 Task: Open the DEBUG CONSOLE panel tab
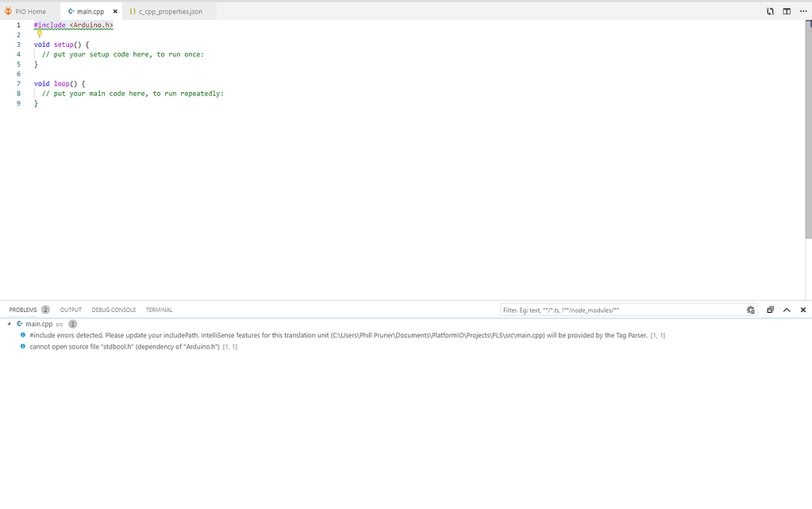[x=114, y=310]
